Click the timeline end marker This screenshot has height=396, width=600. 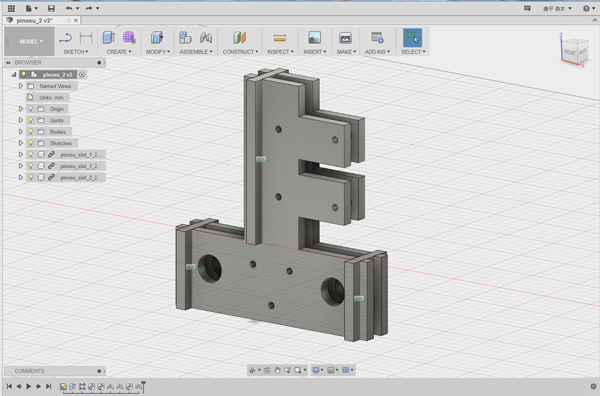(x=143, y=386)
